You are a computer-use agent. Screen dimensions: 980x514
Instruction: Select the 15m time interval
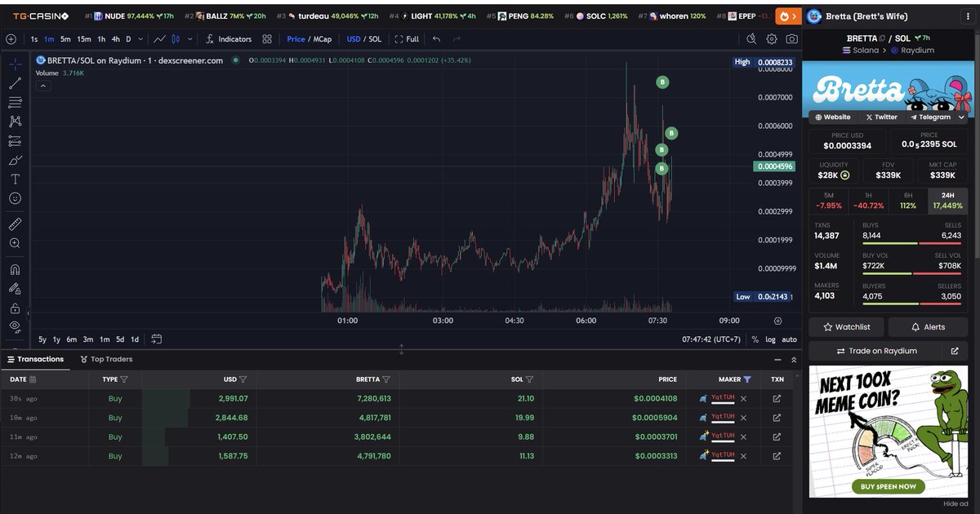tap(84, 39)
